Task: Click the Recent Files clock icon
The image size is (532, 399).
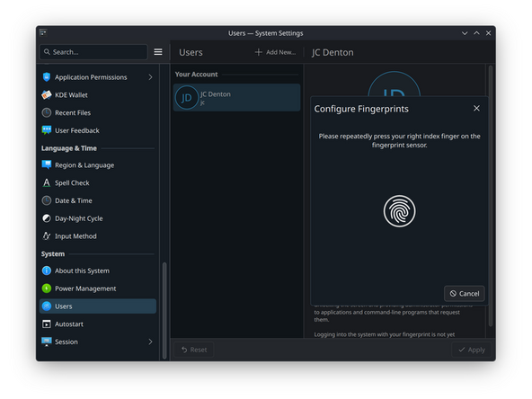Action: 47,112
